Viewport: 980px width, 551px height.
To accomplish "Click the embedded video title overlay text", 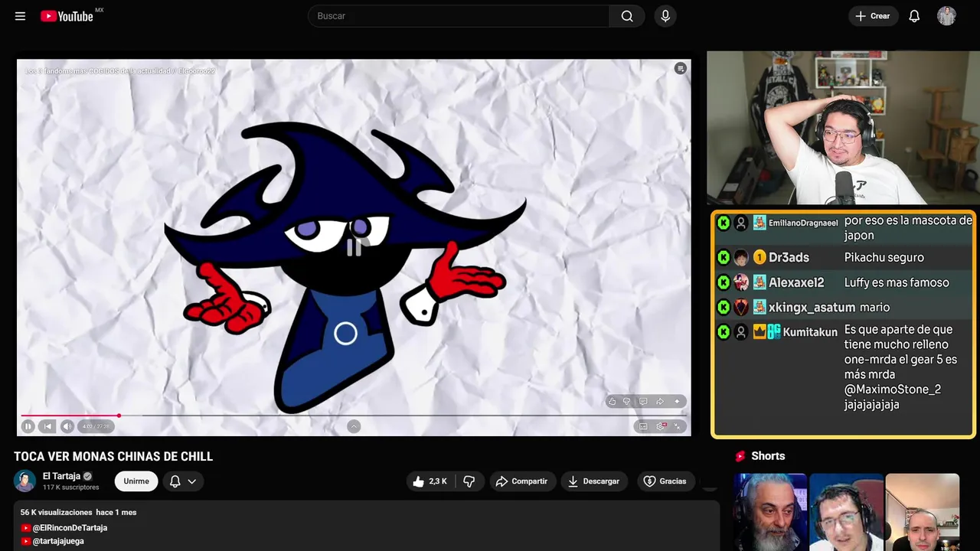I will [120, 71].
